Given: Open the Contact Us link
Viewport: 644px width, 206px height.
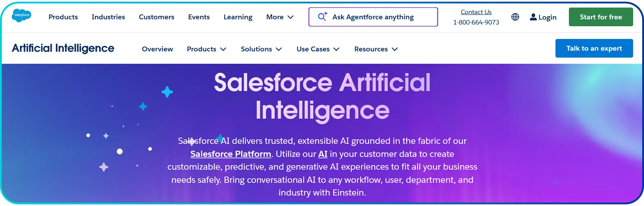Looking at the screenshot, I should [476, 12].
